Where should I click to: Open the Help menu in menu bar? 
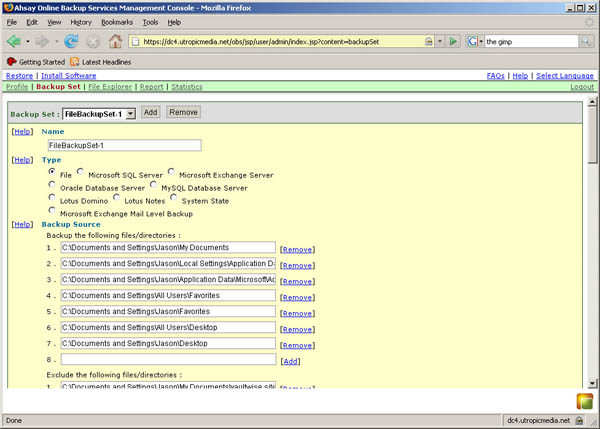click(174, 22)
